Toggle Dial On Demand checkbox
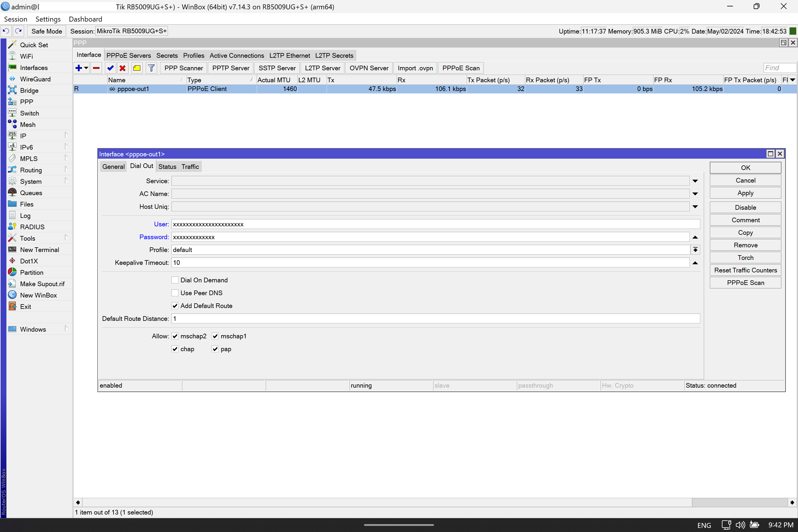The image size is (798, 532). coord(175,280)
